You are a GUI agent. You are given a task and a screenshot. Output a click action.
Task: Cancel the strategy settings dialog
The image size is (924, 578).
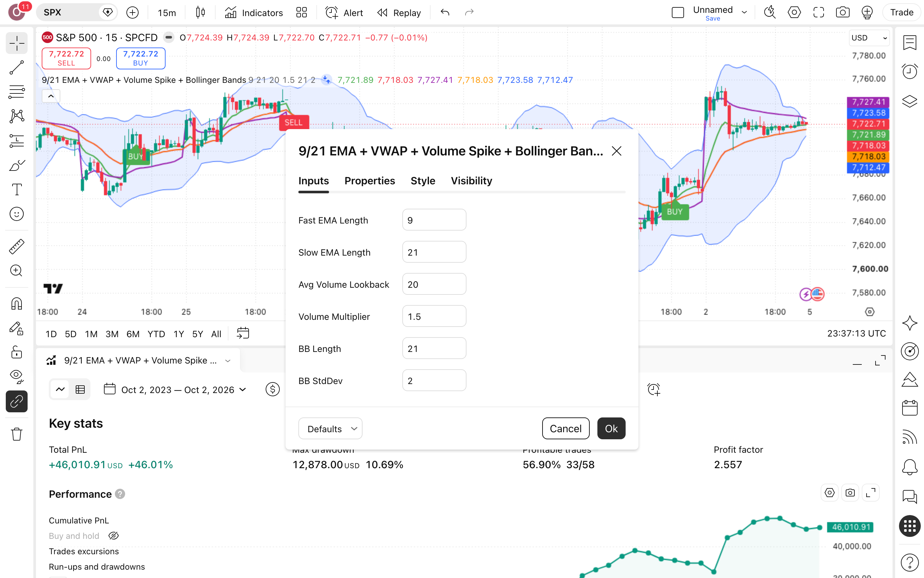point(566,429)
